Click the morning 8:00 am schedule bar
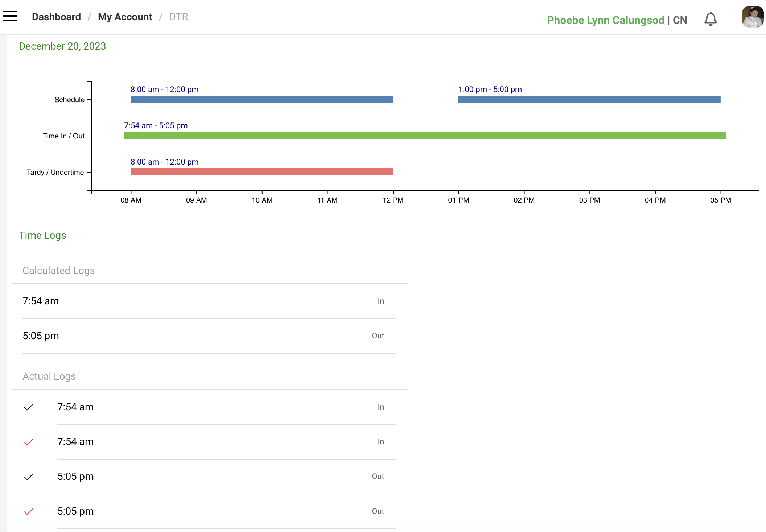Screen dimensions: 766x532 tap(261, 99)
